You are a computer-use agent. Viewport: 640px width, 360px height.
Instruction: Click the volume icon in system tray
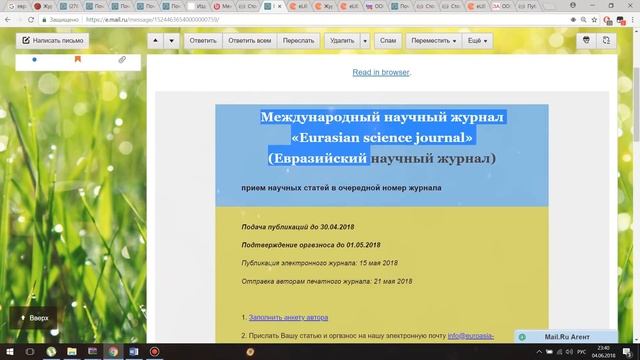click(x=569, y=351)
